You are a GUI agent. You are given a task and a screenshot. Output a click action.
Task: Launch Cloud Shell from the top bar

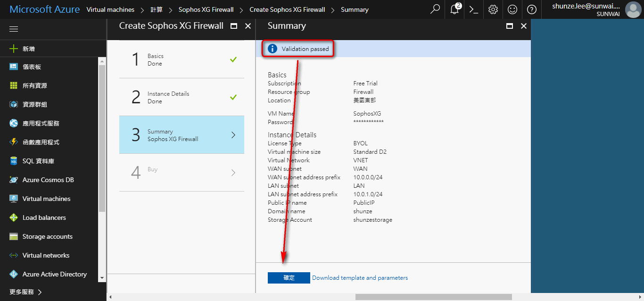(474, 9)
